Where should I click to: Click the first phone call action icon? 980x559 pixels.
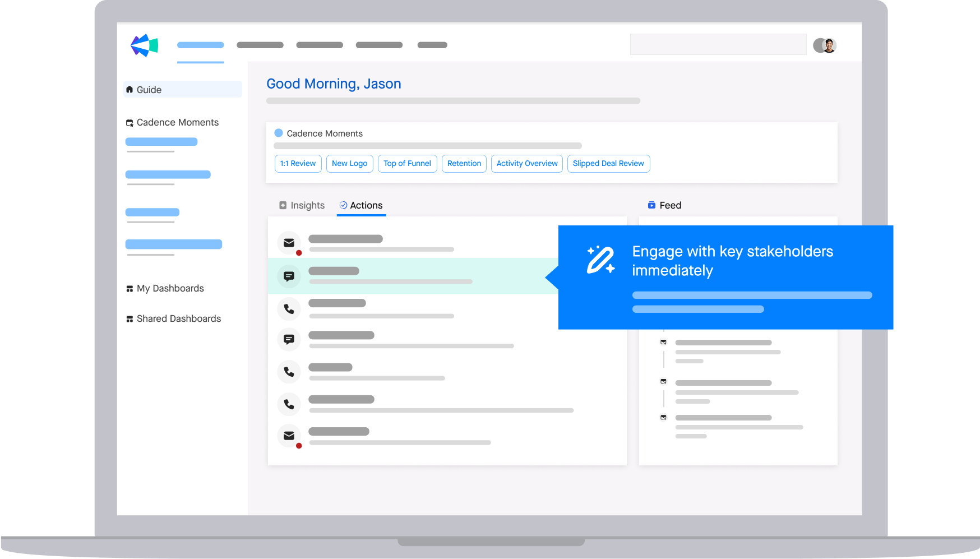[x=289, y=308]
